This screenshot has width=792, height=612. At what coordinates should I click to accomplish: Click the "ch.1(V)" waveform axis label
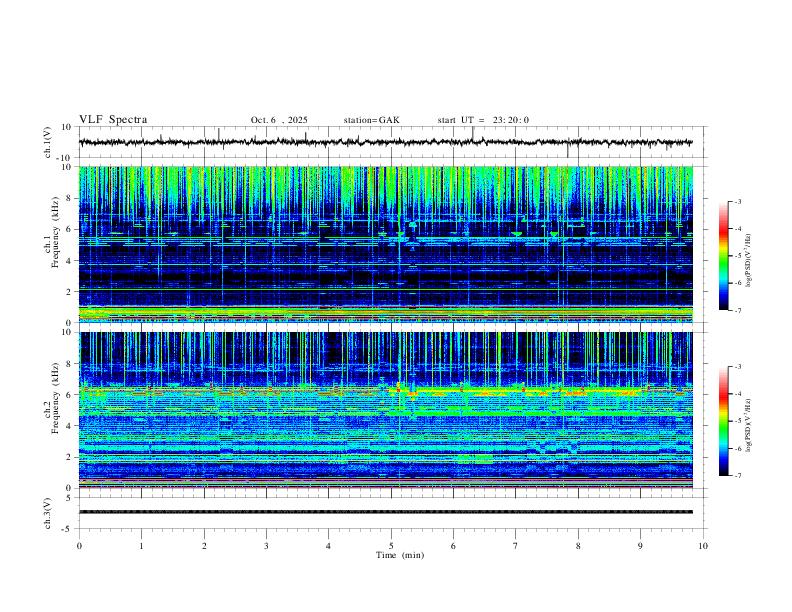48,142
